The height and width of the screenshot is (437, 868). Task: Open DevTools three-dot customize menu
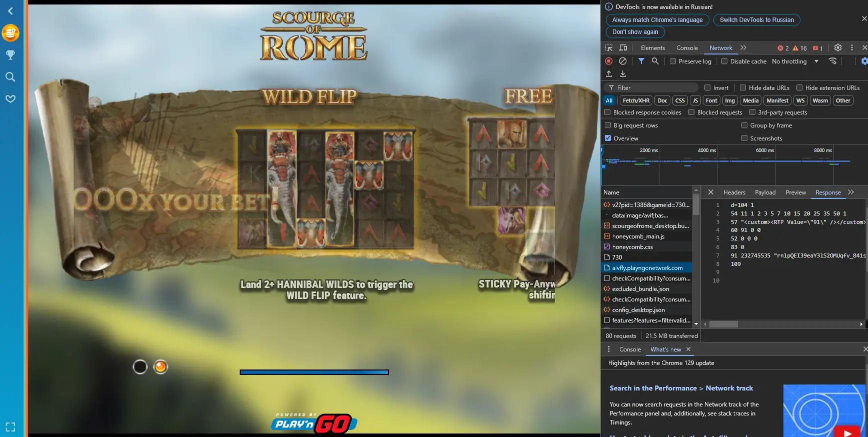[x=852, y=47]
